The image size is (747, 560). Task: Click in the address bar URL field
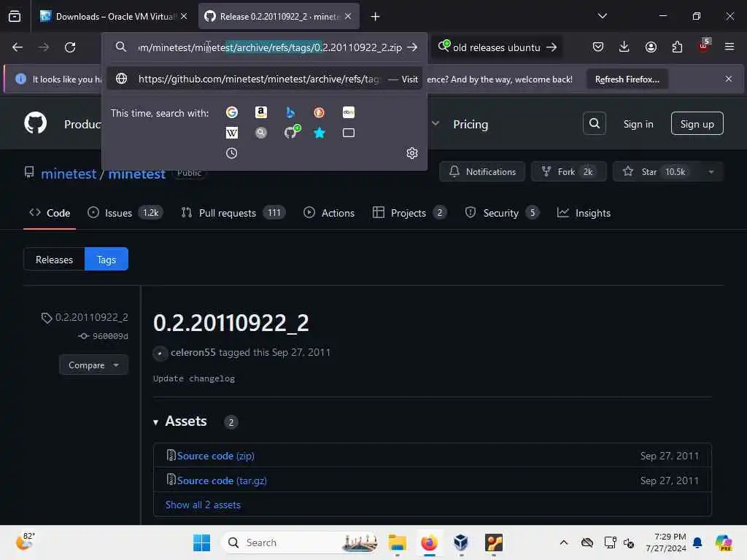(270, 47)
